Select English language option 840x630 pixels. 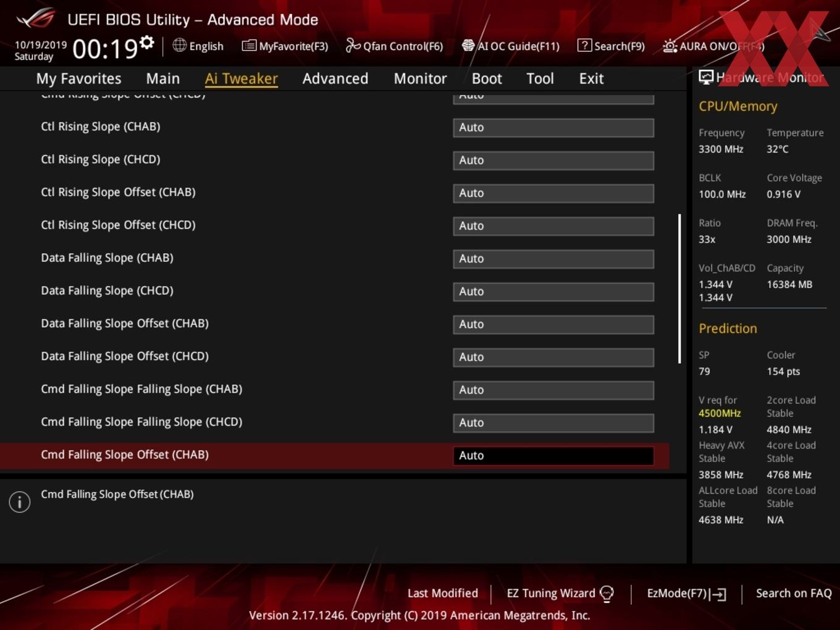[x=206, y=46]
